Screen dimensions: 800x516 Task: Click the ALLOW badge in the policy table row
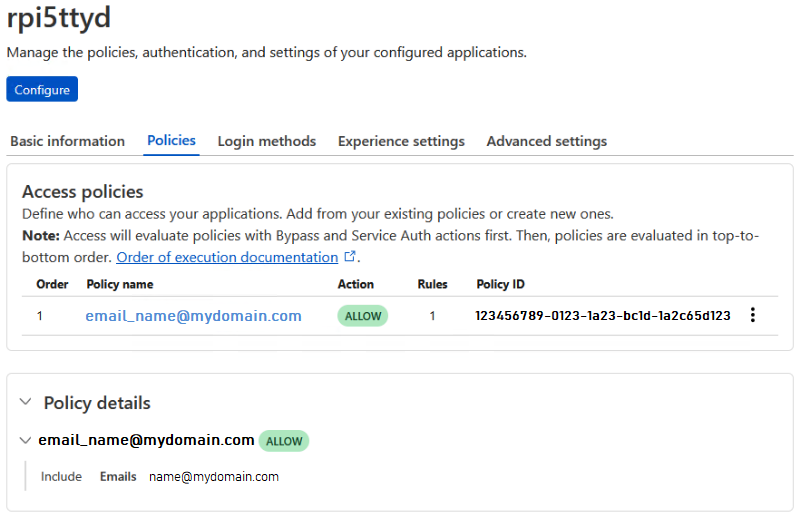click(363, 316)
